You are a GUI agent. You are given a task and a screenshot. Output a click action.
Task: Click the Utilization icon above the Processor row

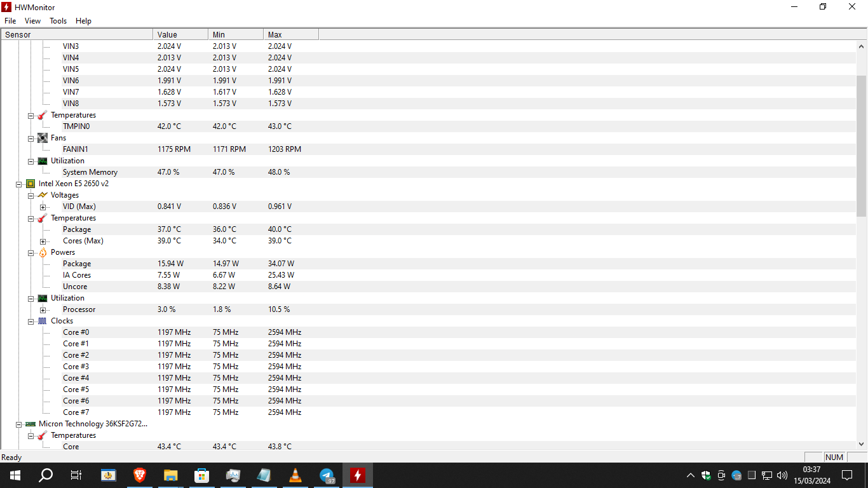tap(43, 298)
